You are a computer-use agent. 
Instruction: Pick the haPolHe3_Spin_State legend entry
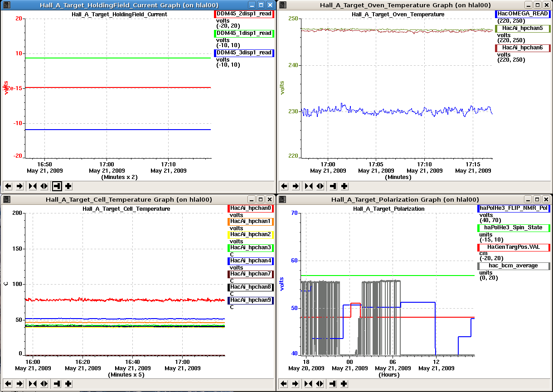pos(514,228)
